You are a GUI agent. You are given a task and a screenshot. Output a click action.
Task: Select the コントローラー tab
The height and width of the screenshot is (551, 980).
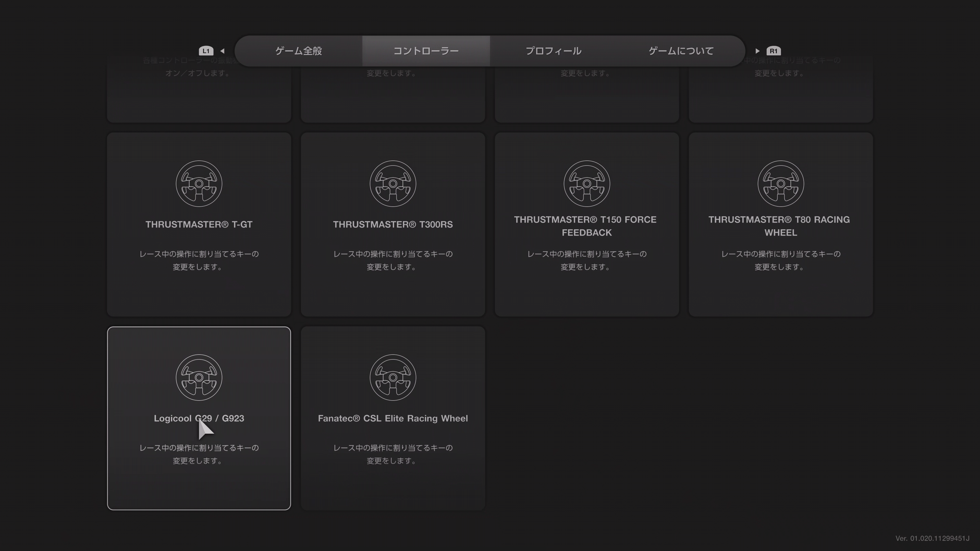tap(426, 51)
